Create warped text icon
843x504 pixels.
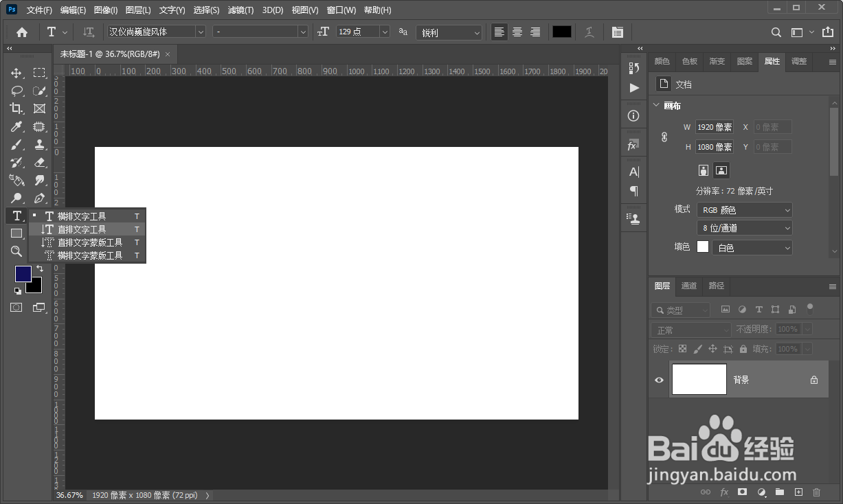coord(589,32)
